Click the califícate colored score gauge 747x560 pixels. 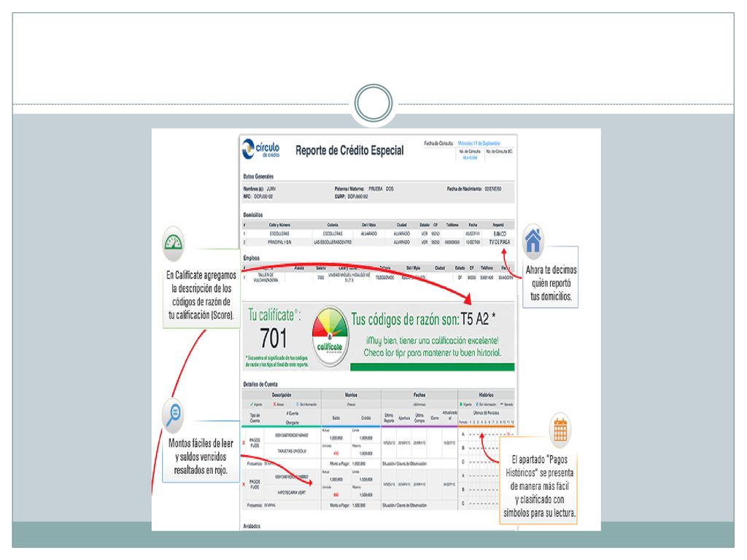[x=330, y=337]
